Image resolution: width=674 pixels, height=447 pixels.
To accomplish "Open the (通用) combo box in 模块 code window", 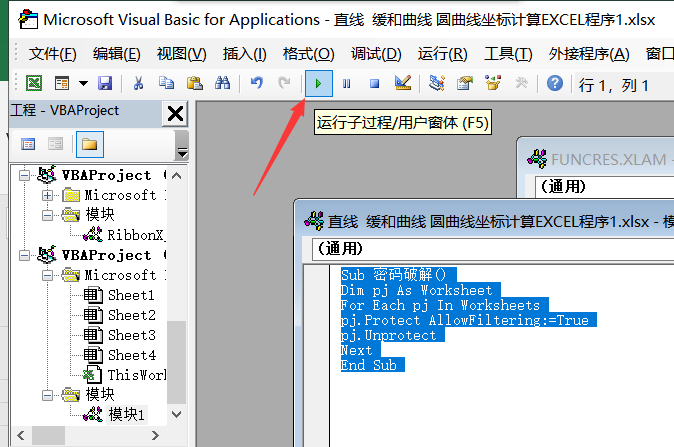I will 493,248.
